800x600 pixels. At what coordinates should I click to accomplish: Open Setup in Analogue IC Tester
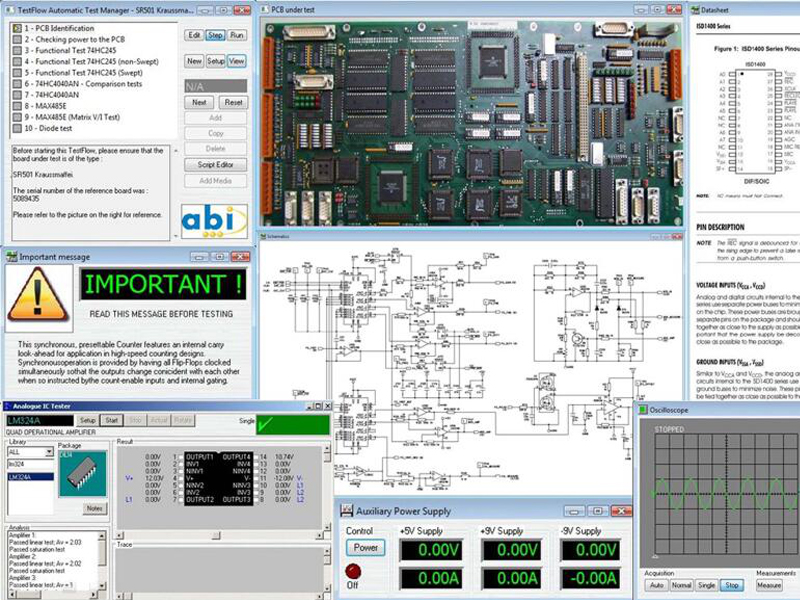(87, 420)
